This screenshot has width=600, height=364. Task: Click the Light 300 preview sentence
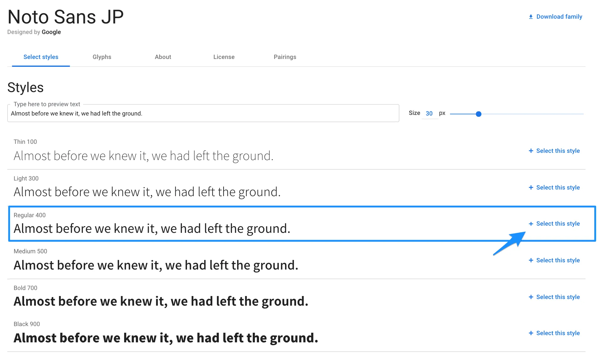[x=147, y=192]
